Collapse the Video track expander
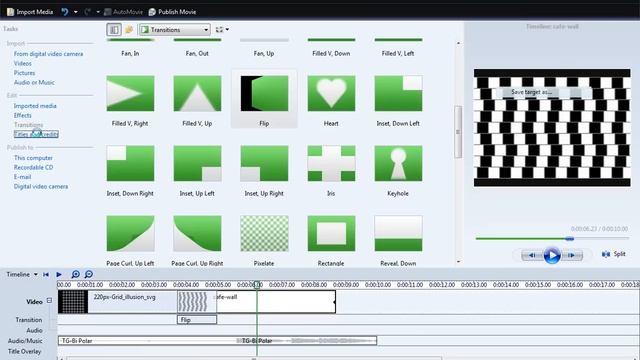Screen dimensions: 640x360 49,301
